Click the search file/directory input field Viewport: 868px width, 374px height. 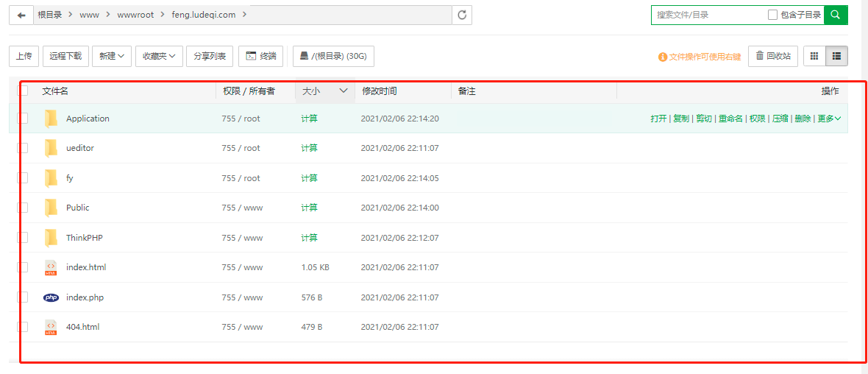point(706,15)
